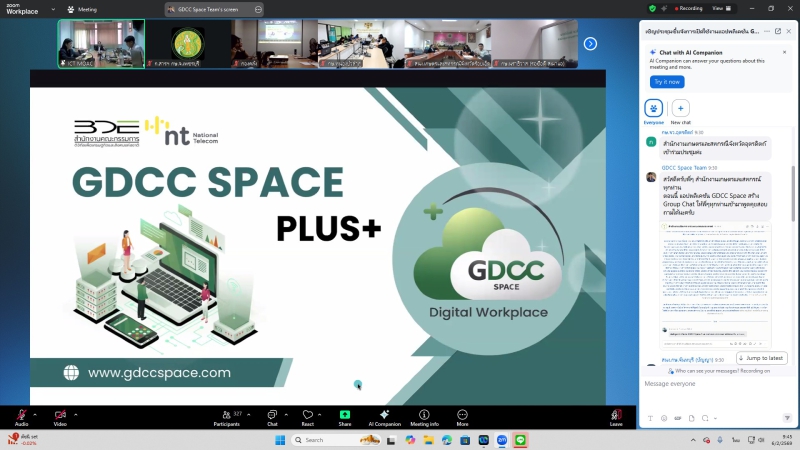The width and height of the screenshot is (800, 450).
Task: Toggle camera with the Video button
Action: tap(60, 414)
